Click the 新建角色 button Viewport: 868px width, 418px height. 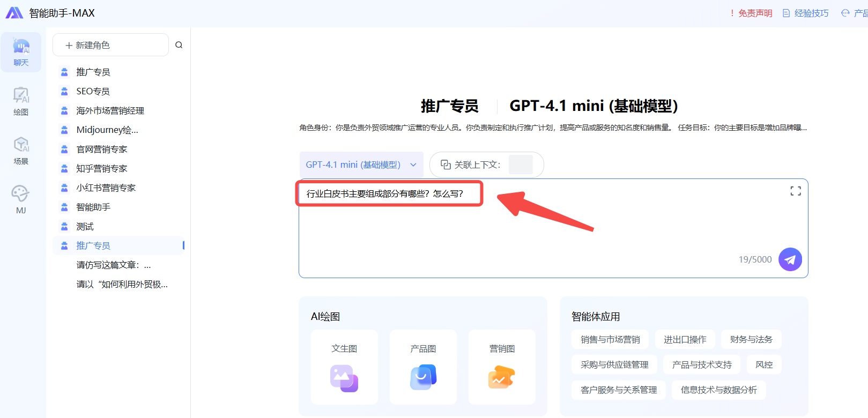click(x=110, y=45)
